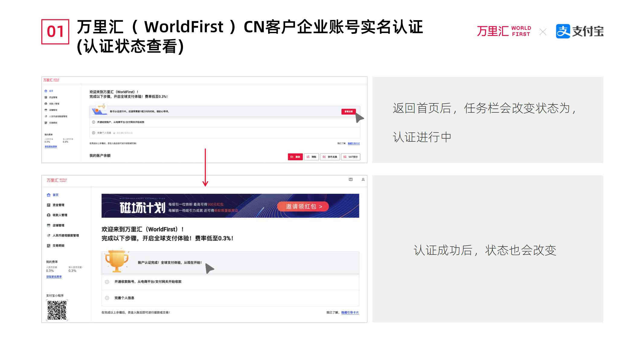This screenshot has width=644, height=362.
Task: Expand 开通收款账号 step in lower panel
Action: (x=148, y=282)
